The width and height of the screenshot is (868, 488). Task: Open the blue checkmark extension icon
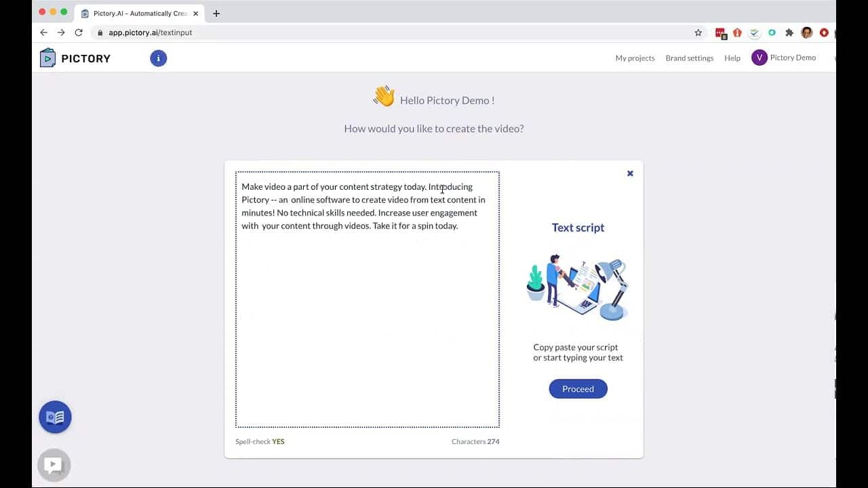tap(754, 33)
